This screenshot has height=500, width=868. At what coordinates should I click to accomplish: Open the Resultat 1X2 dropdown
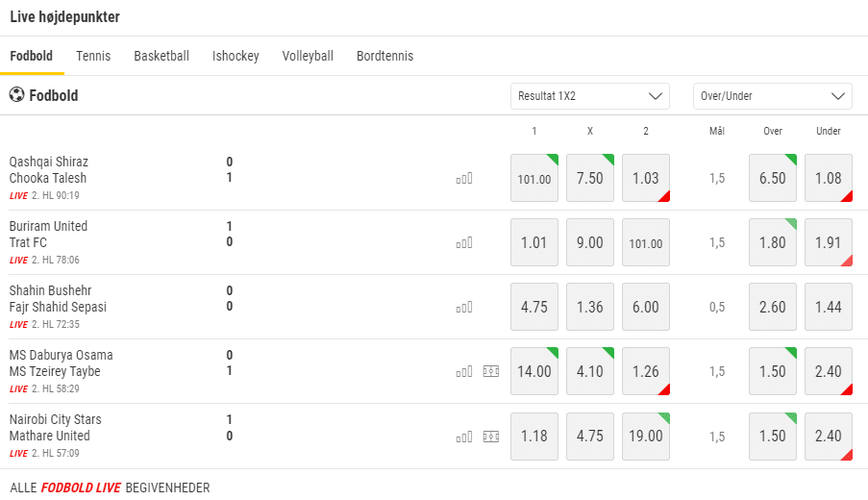pyautogui.click(x=590, y=96)
